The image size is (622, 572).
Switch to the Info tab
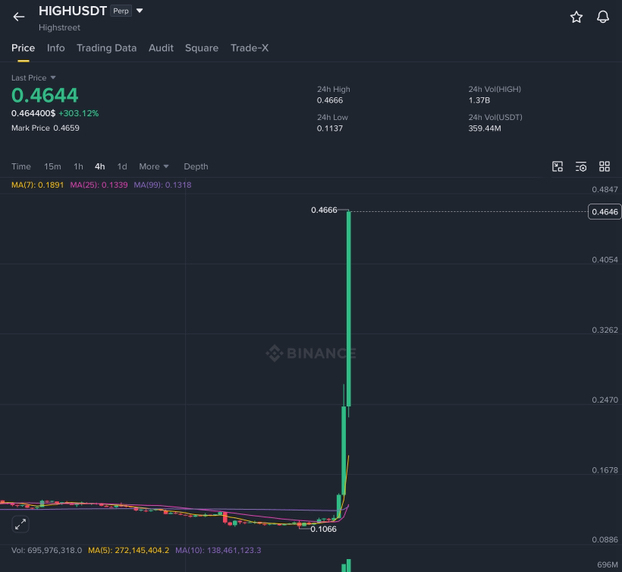[x=56, y=48]
